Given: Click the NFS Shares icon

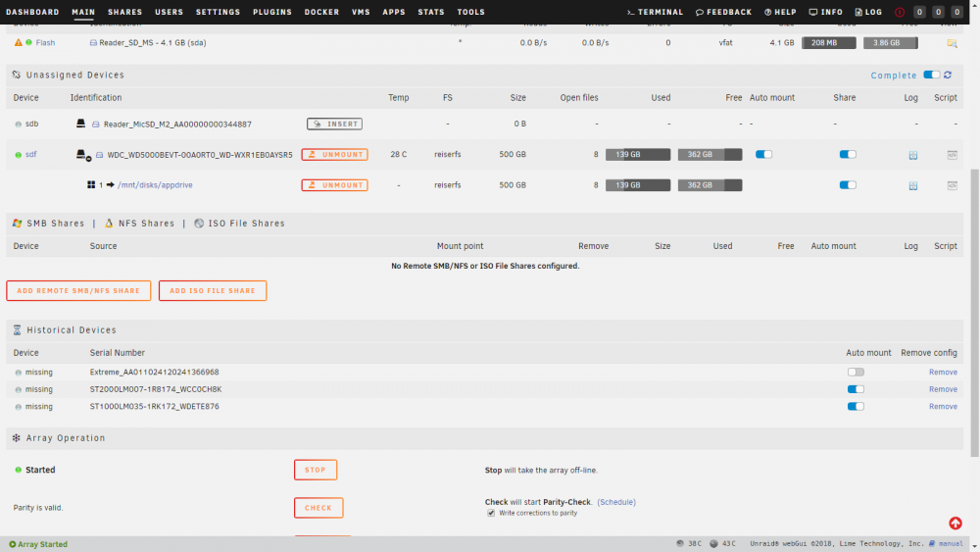Looking at the screenshot, I should tap(109, 224).
